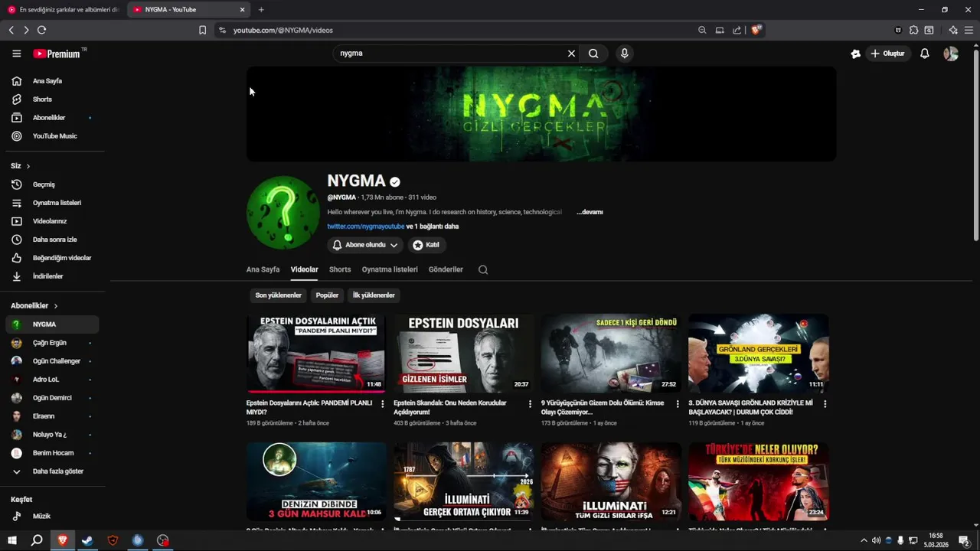Screen dimensions: 980x551
Task: Open options menu for Epstein Skandalı video
Action: (x=530, y=404)
